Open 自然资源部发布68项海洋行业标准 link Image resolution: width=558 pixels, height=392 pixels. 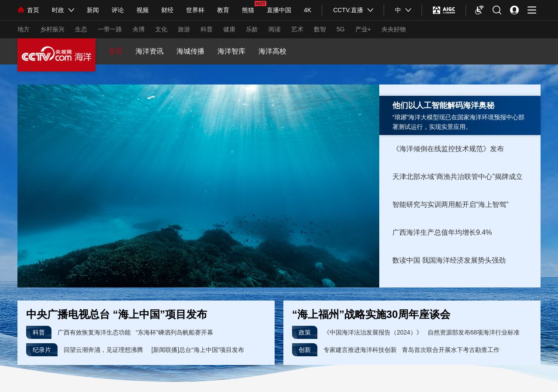[473, 332]
